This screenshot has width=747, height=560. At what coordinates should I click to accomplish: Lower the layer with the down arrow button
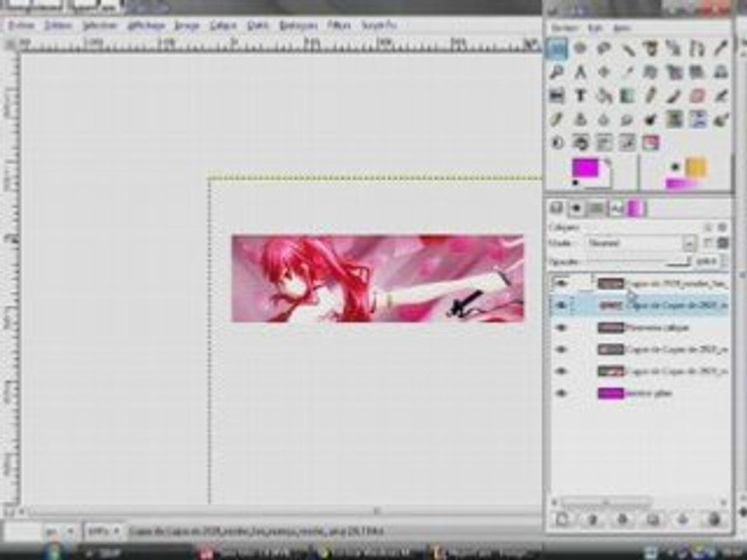pyautogui.click(x=623, y=519)
